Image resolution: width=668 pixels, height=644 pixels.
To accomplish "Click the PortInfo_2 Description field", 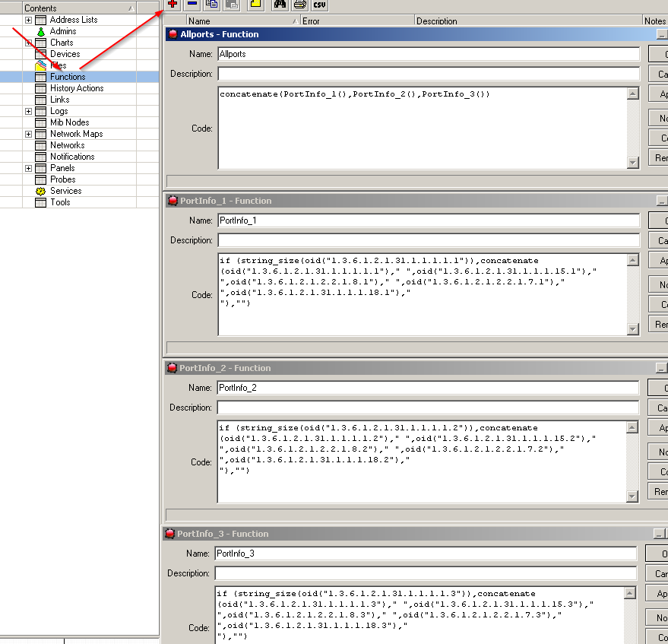I will (428, 408).
